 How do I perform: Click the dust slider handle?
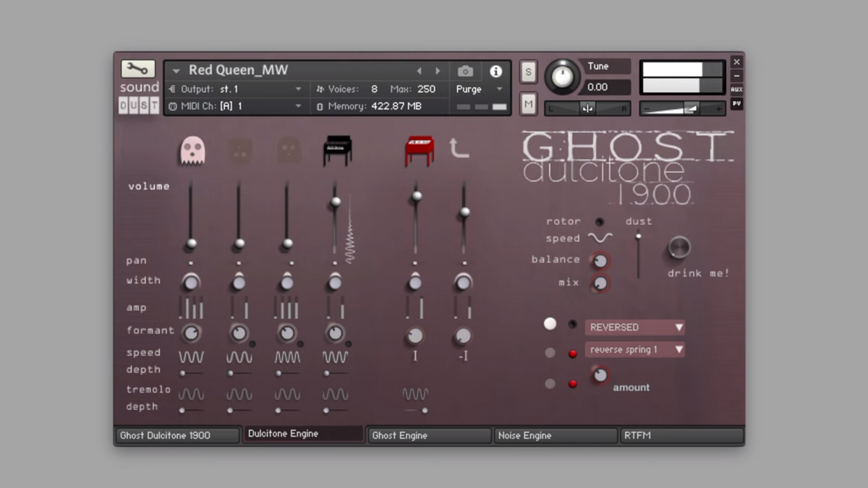tap(638, 236)
